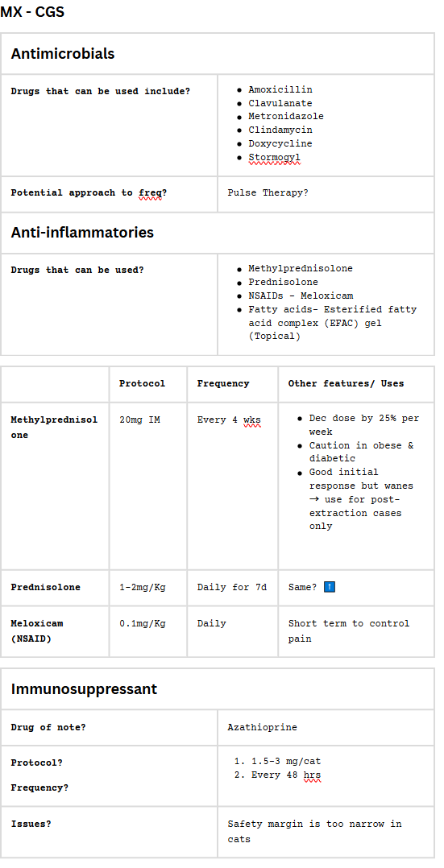This screenshot has width=444, height=868.
Task: Click the misspelled word Stormogyl
Action: (275, 157)
